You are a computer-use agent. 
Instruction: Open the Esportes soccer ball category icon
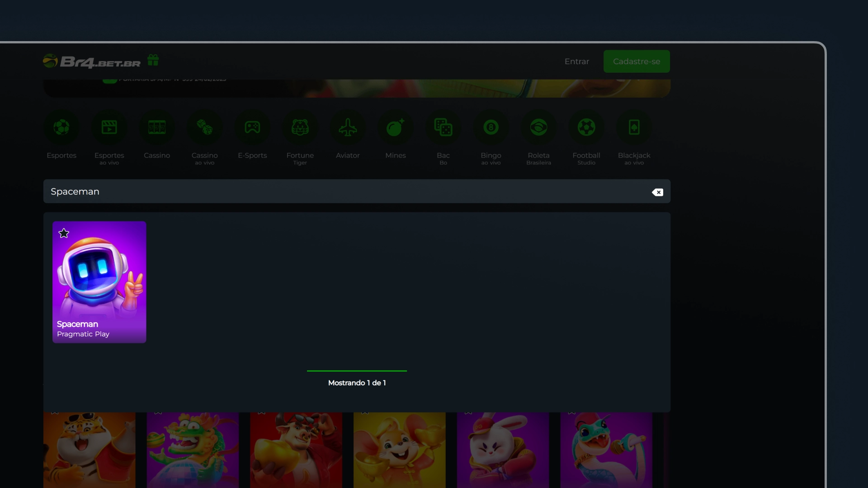point(61,127)
